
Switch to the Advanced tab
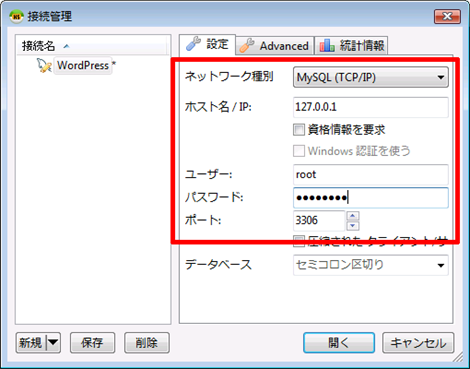[x=275, y=46]
